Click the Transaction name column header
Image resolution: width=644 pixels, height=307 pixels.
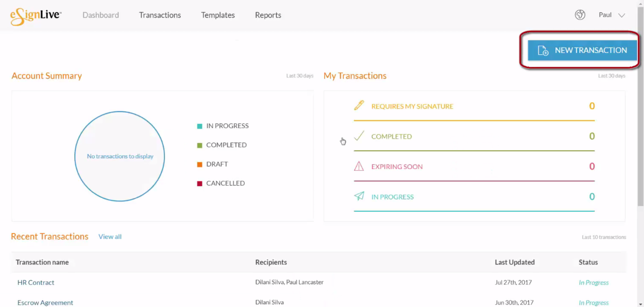coord(42,262)
